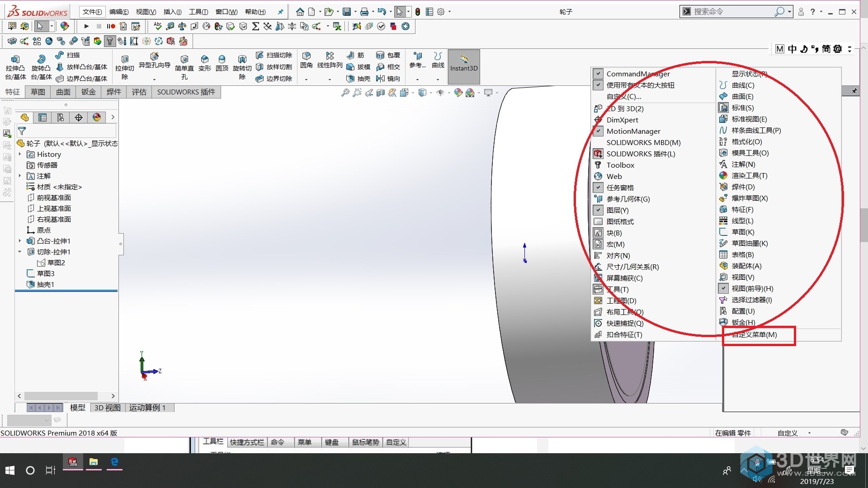Toggle the MotionManager checkbox
This screenshot has width=868, height=488.
pyautogui.click(x=598, y=131)
